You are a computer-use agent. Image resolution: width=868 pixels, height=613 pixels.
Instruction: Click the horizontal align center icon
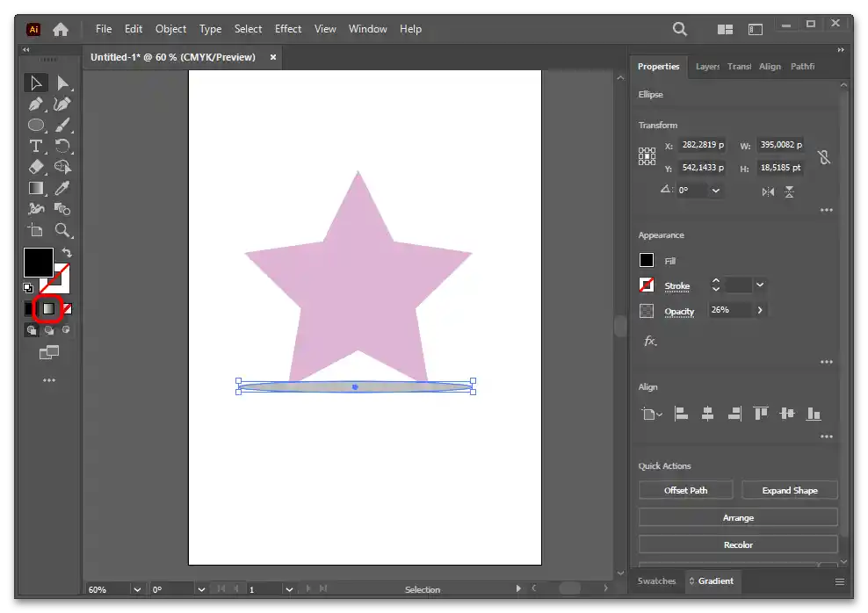point(707,414)
